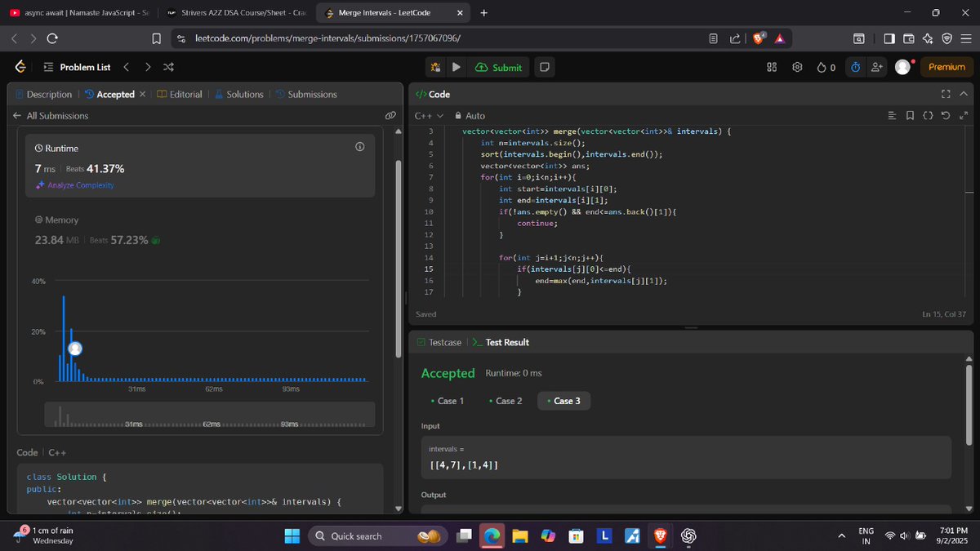Screen dimensions: 980x551
Task: Expand editor with diagonal arrows icon
Action: (964, 116)
